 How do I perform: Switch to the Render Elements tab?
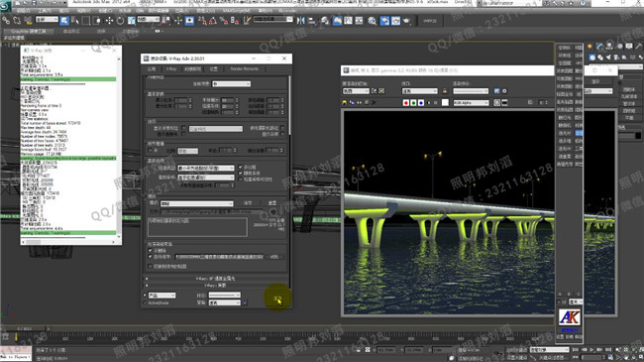[245, 68]
